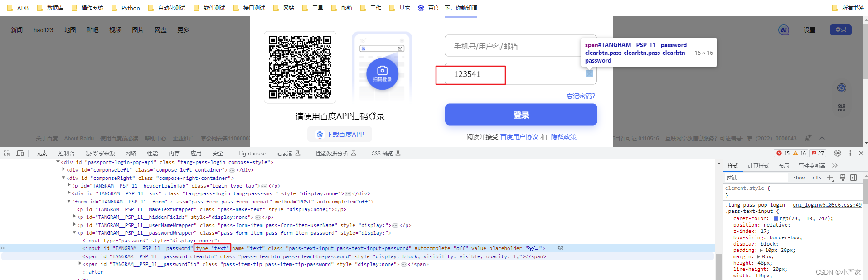Viewport: 868px width, 280px height.
Task: Toggle the computed styles sidebar icon
Action: point(853,178)
